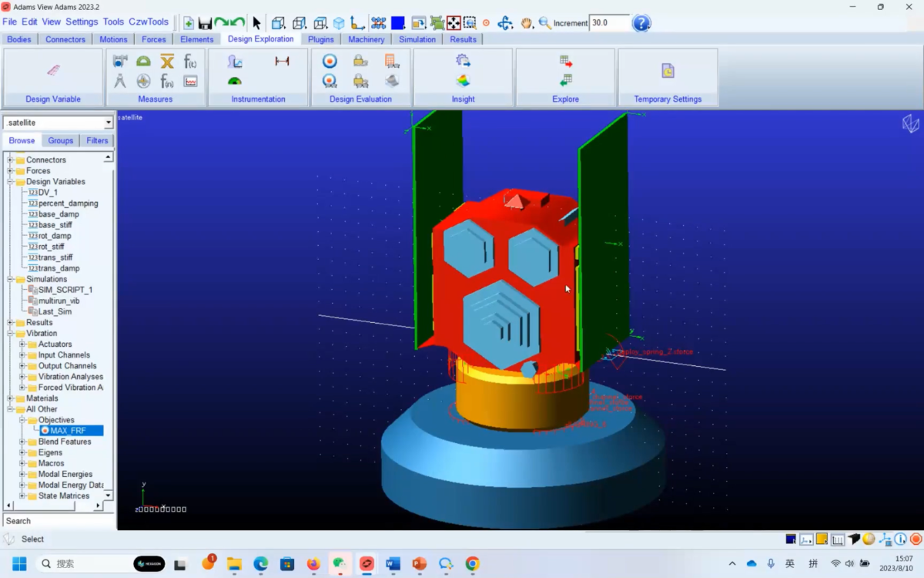Open the Settings menu
The image size is (924, 578).
click(x=82, y=22)
